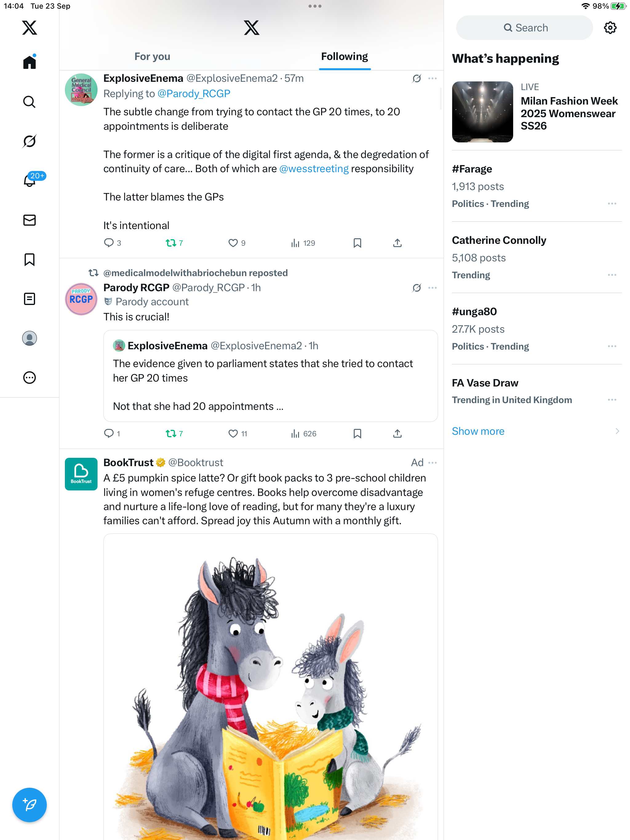Expand the sidebar More circle menu

[x=29, y=378]
